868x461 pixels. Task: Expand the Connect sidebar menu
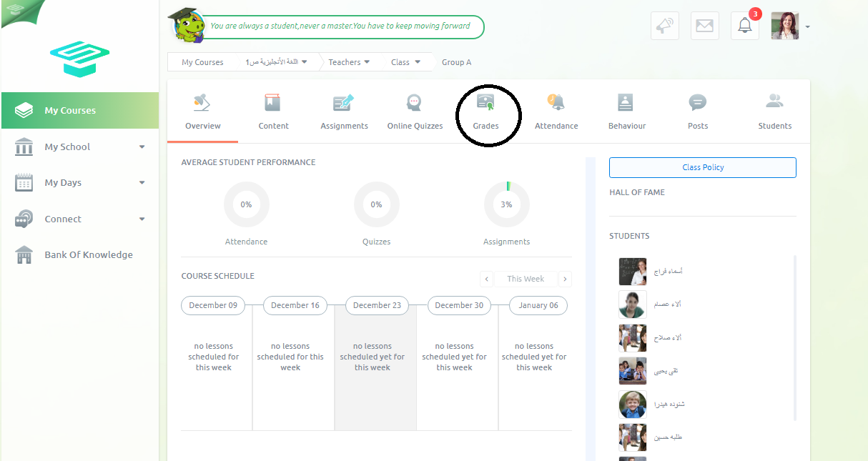[142, 219]
